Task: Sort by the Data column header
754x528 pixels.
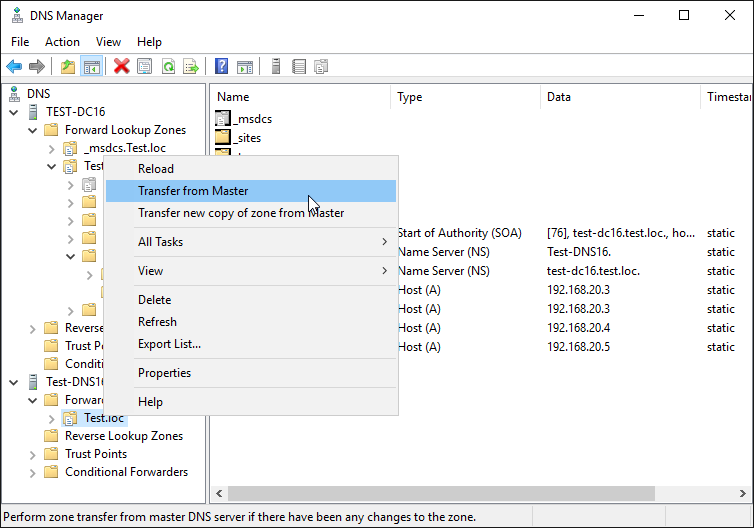Action: click(620, 97)
